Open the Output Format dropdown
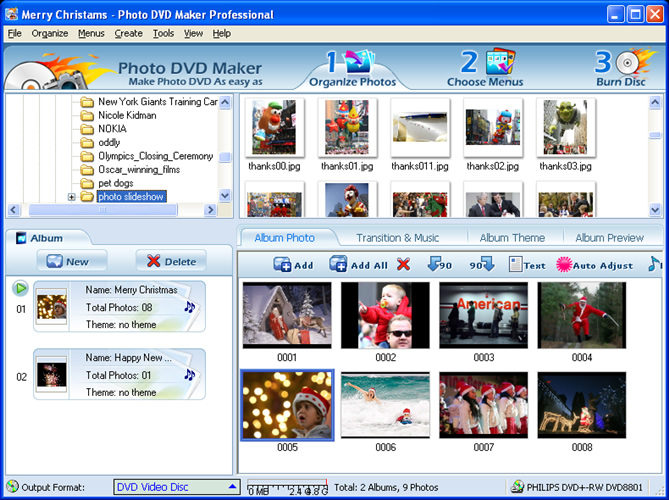Viewport: 669px width, 500px height. [177, 487]
